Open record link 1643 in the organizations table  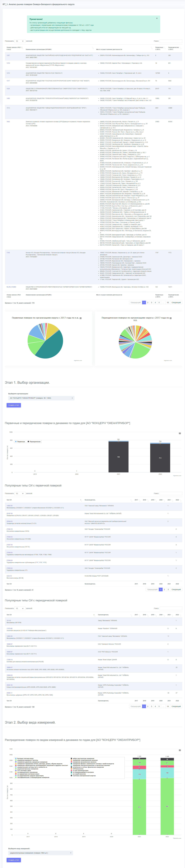(x=8, y=122)
